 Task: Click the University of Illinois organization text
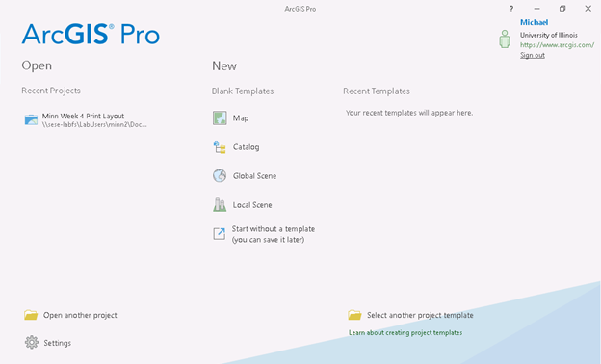click(x=548, y=35)
